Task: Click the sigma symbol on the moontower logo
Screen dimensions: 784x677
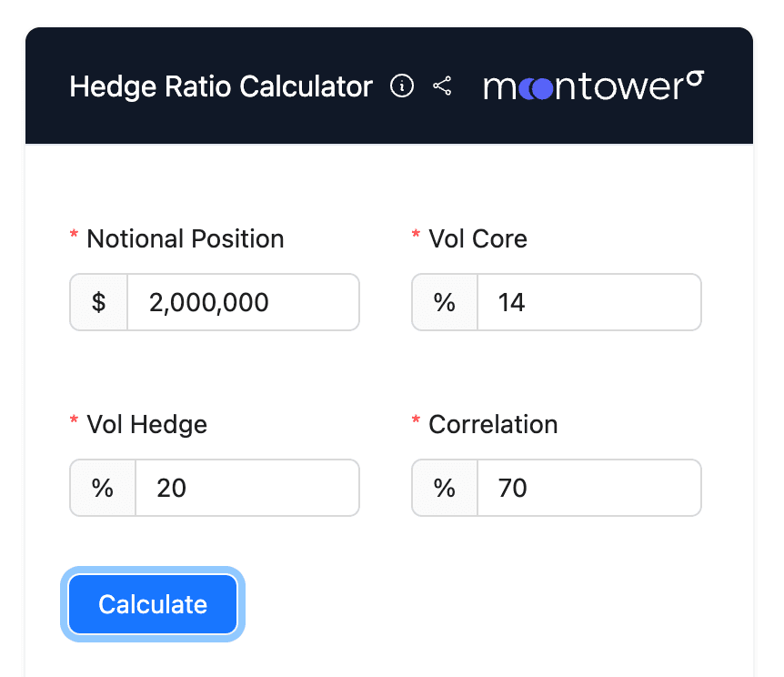Action: [x=694, y=80]
